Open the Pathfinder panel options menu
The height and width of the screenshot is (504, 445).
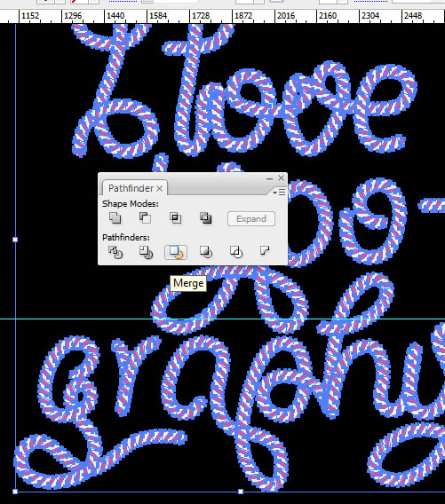[x=279, y=193]
